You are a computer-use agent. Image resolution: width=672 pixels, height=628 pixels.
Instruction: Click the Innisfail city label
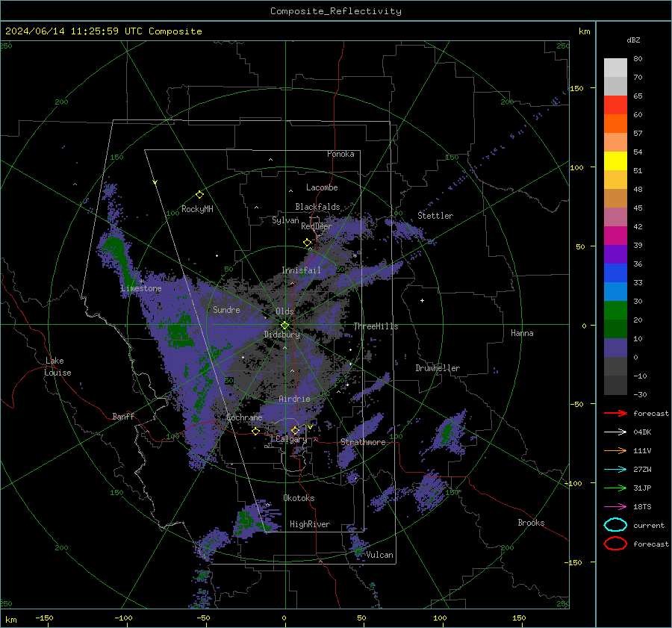(x=301, y=270)
